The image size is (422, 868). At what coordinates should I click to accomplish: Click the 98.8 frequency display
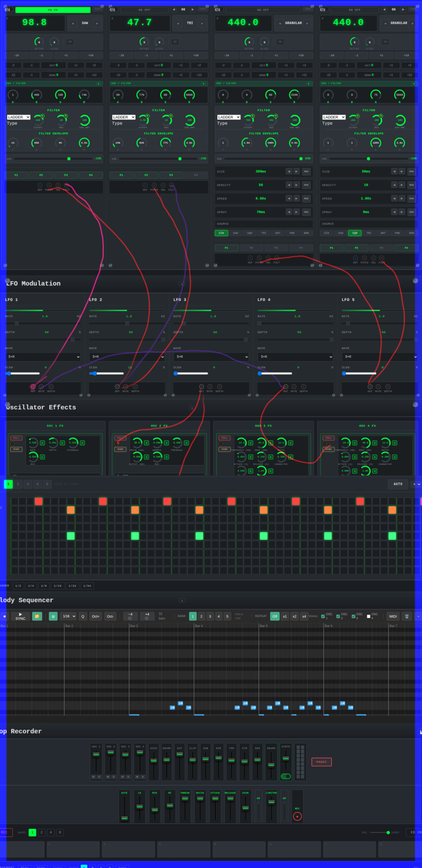pos(35,23)
